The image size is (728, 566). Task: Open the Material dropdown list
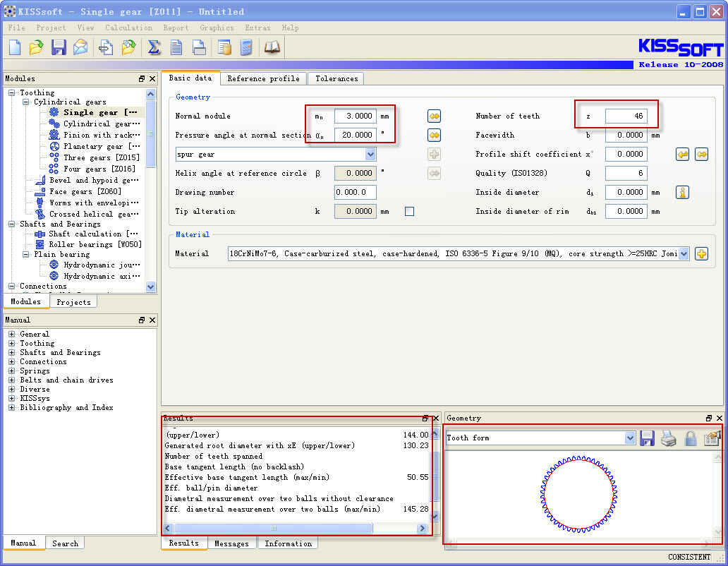[684, 253]
